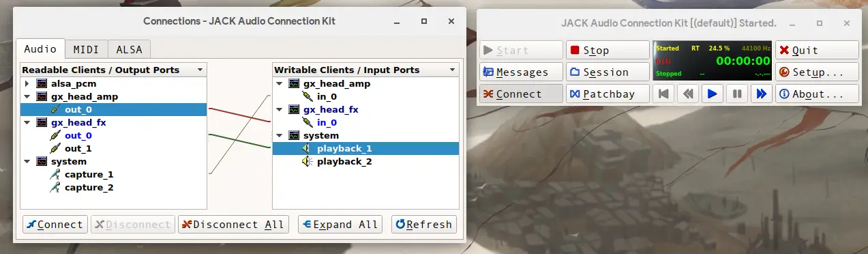Click the 44100 Hz sample rate readout

[x=755, y=48]
